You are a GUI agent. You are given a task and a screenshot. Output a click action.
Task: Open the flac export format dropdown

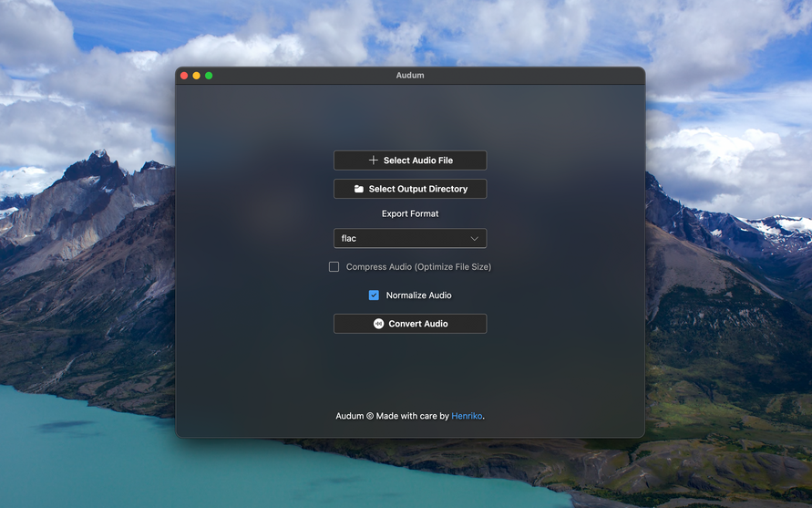[410, 238]
